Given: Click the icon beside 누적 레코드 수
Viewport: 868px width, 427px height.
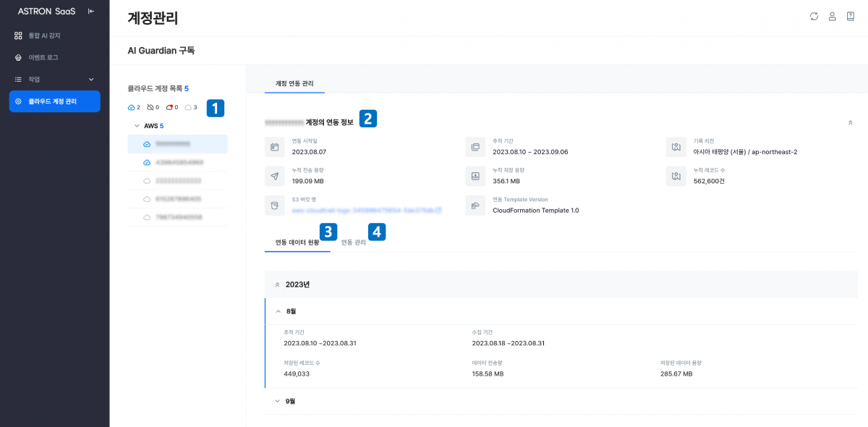Looking at the screenshot, I should [x=676, y=176].
